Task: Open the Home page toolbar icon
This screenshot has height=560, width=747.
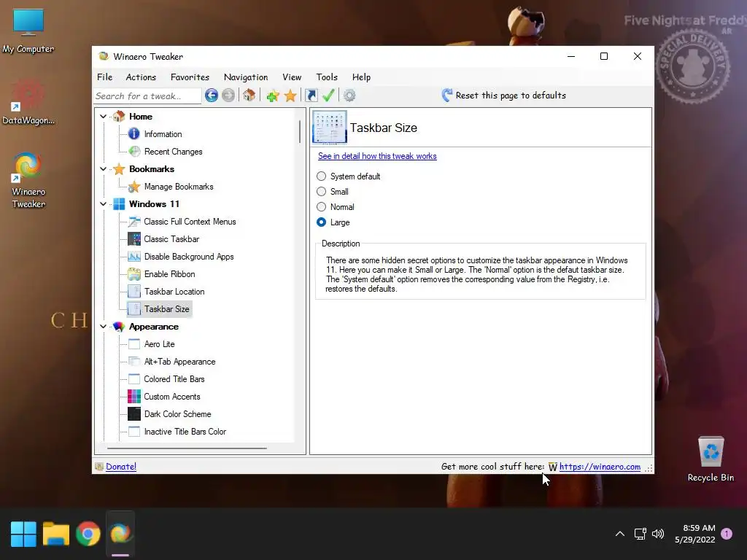Action: point(249,96)
